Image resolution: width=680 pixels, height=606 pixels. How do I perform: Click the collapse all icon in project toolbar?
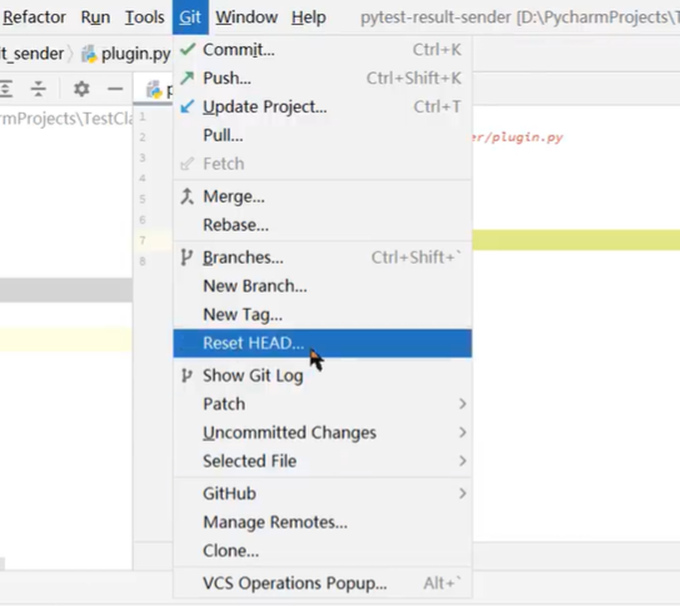[39, 89]
